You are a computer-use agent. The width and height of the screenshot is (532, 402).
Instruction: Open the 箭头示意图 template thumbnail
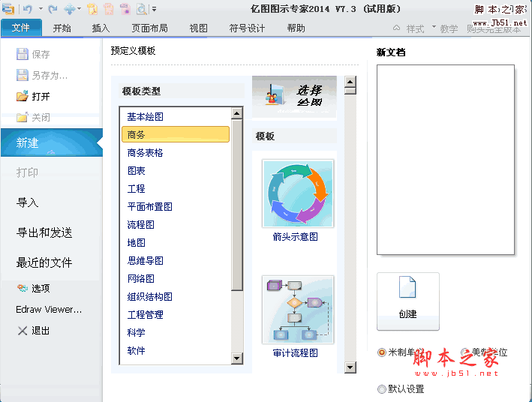click(298, 193)
